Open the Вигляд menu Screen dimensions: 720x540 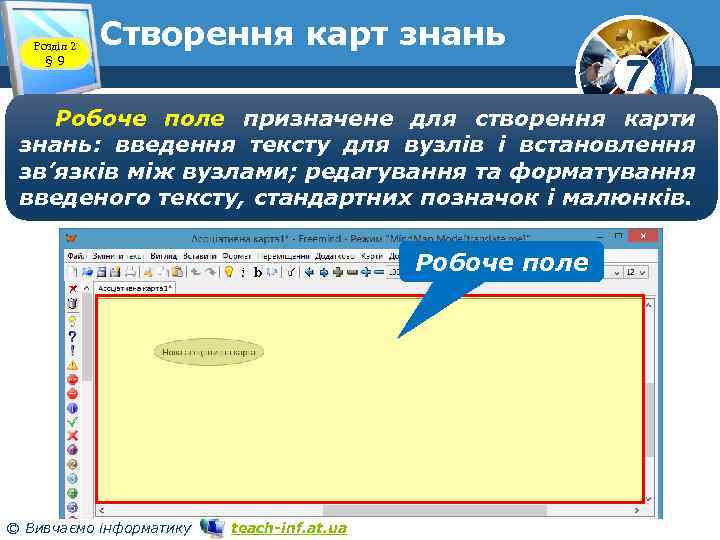coord(163,256)
